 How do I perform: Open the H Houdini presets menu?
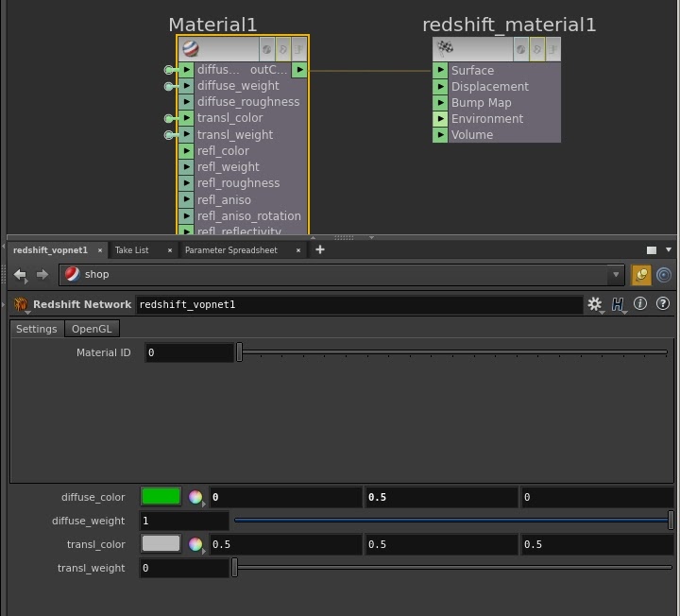click(x=617, y=304)
